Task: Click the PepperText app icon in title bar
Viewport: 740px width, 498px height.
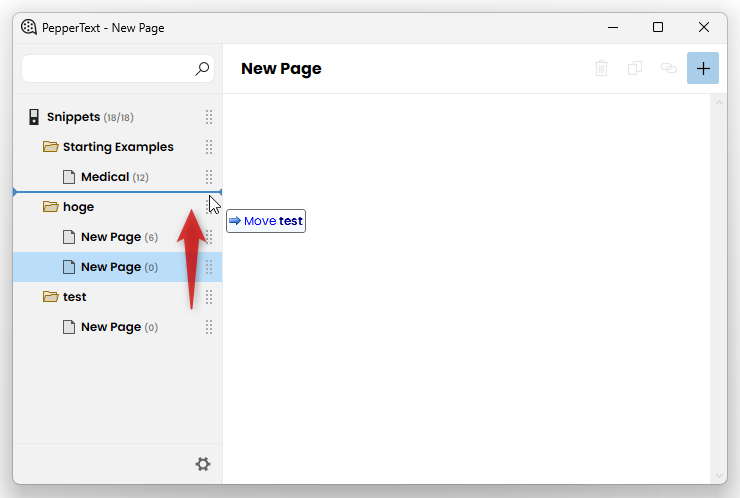Action: (x=29, y=27)
